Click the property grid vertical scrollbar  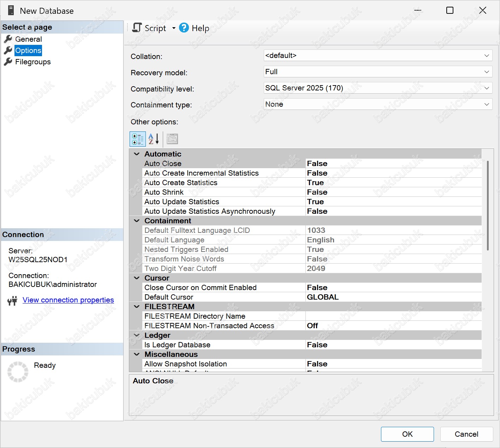click(488, 205)
